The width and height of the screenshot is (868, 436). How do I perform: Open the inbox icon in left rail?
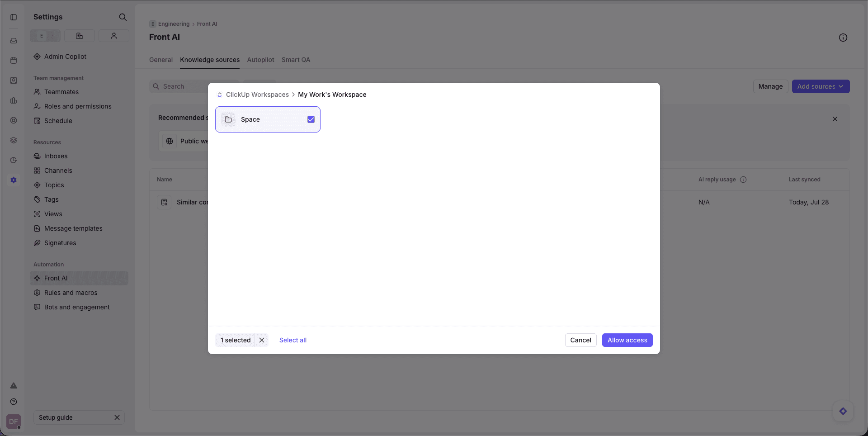[x=14, y=41]
